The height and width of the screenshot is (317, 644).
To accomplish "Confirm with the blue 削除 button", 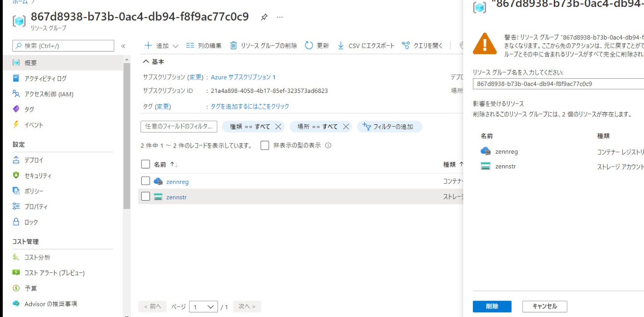I will [x=492, y=306].
